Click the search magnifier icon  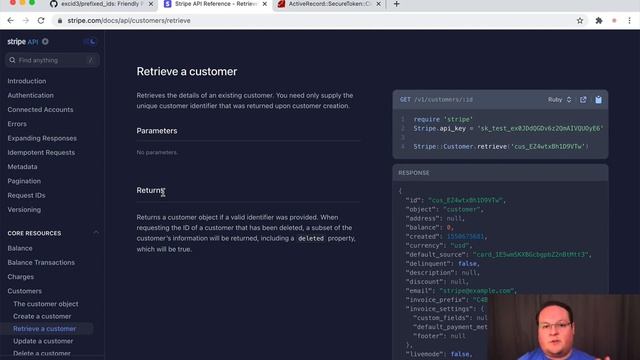click(x=12, y=60)
